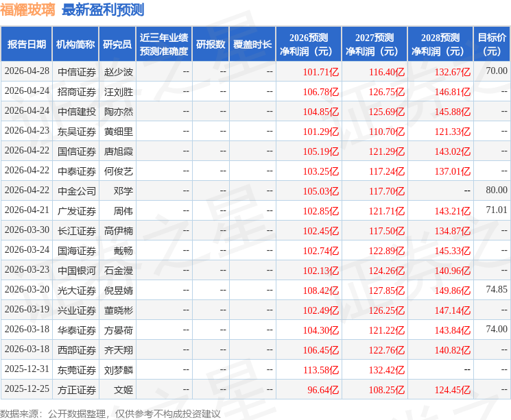Select the 中金公司 institution cell
Viewport: 511px width, 420px height.
(x=77, y=190)
